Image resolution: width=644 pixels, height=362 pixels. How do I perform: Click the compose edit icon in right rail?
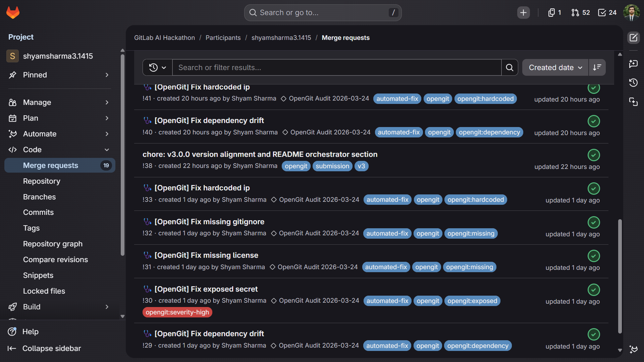point(633,38)
